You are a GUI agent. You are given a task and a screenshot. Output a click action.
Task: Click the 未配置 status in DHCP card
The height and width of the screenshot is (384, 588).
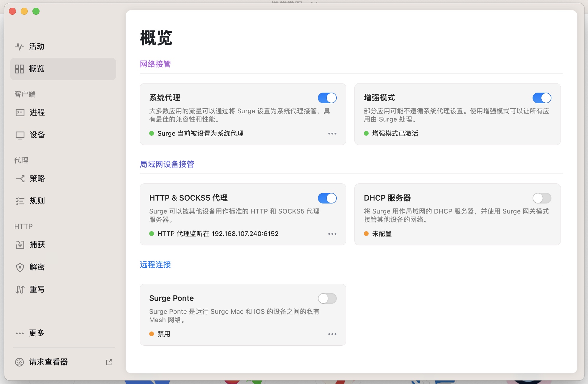pos(382,234)
